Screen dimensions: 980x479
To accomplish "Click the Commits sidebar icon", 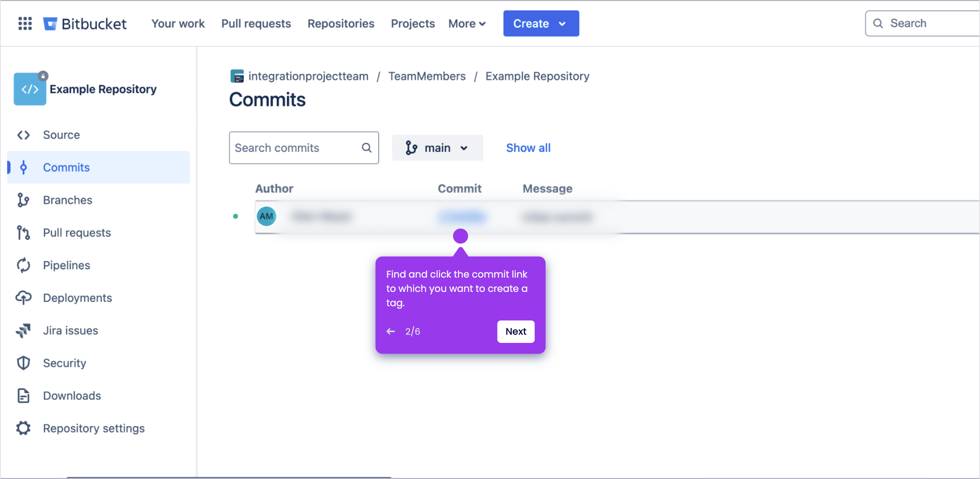I will (23, 167).
